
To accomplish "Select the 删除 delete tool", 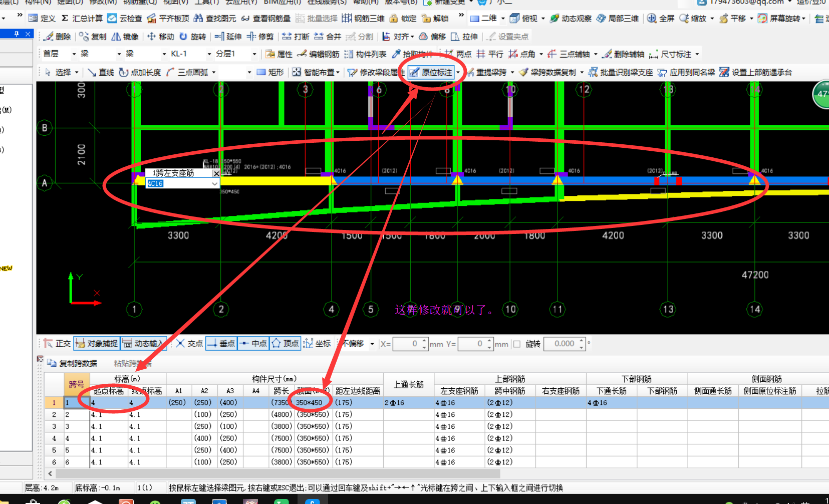I will tap(58, 37).
